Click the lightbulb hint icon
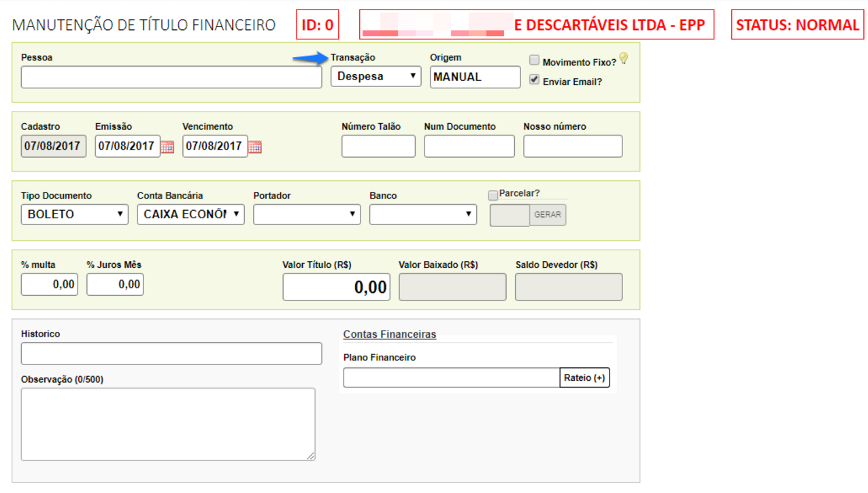Screen dimensions: 868x493 pyautogui.click(x=623, y=58)
